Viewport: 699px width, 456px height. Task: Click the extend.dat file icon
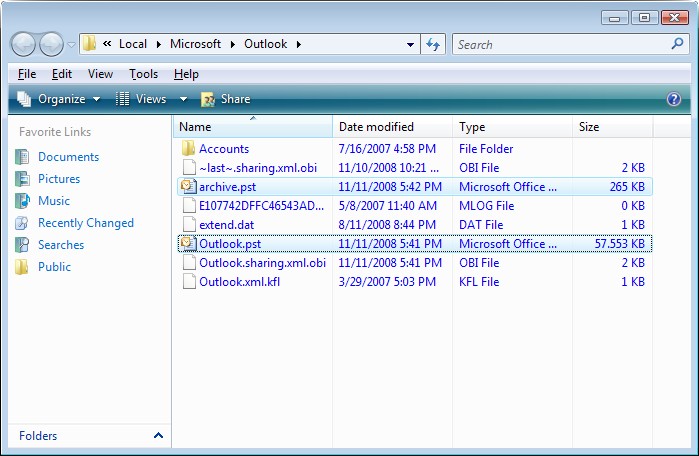(189, 224)
